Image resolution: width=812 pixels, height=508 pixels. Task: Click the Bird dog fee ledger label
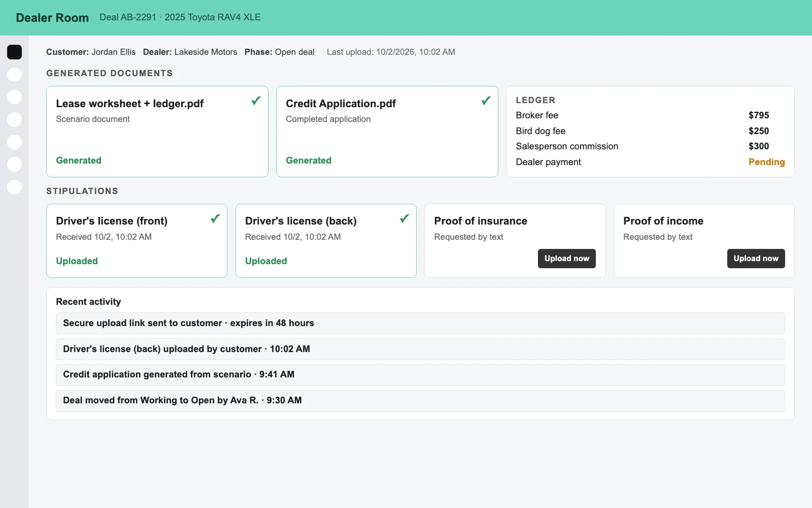540,131
